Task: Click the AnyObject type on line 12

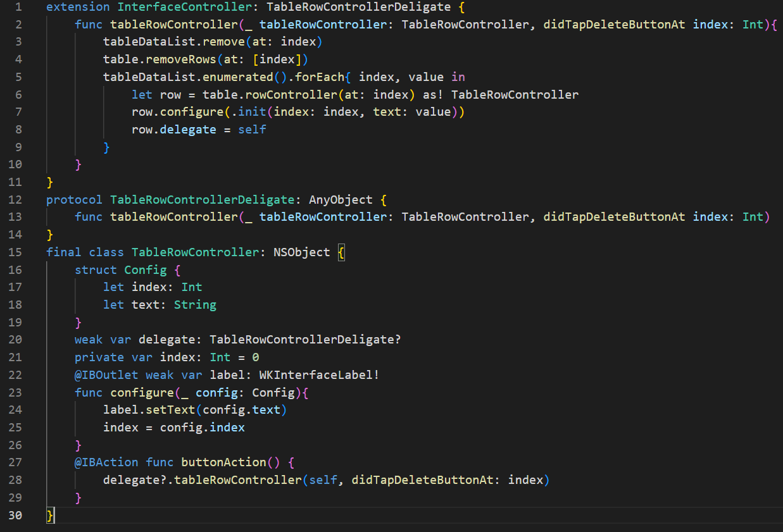Action: [x=341, y=200]
